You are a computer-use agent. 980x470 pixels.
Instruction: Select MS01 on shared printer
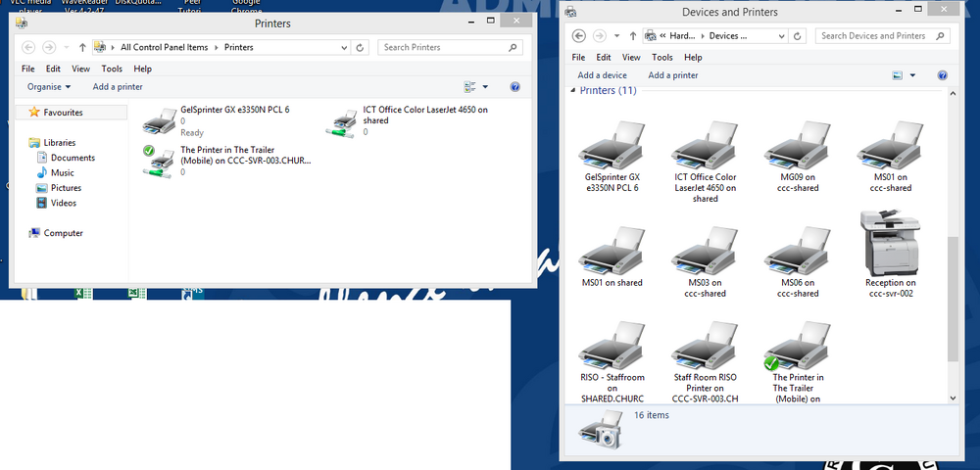click(x=612, y=257)
